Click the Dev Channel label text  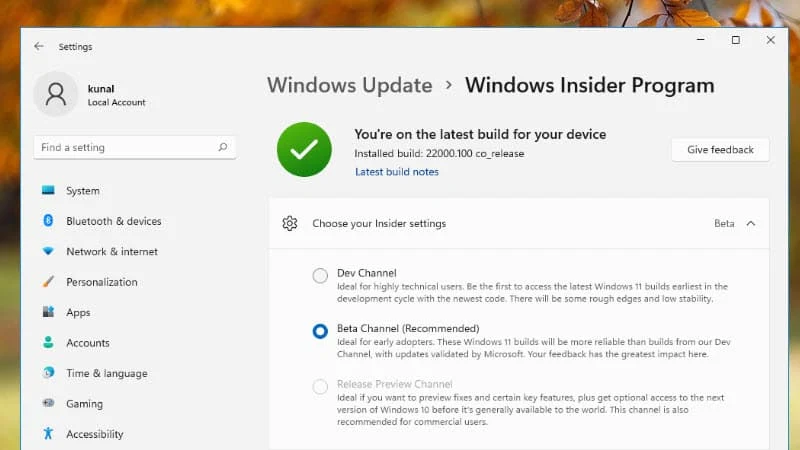coord(366,273)
